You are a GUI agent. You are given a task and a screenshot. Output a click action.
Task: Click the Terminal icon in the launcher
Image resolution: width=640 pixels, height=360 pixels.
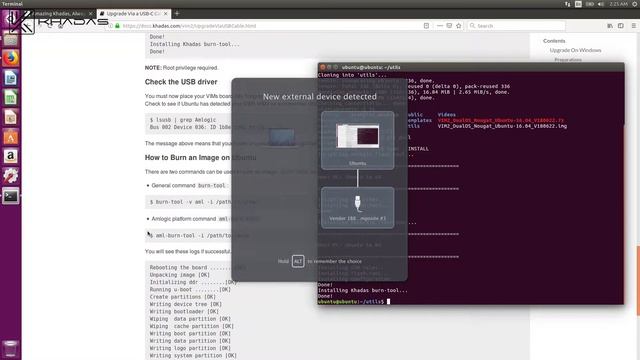[11, 196]
